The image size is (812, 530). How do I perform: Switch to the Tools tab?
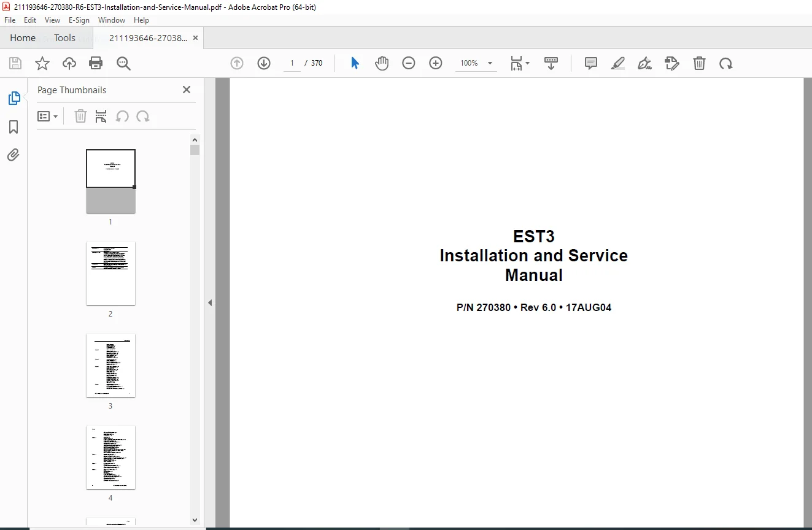pyautogui.click(x=64, y=38)
